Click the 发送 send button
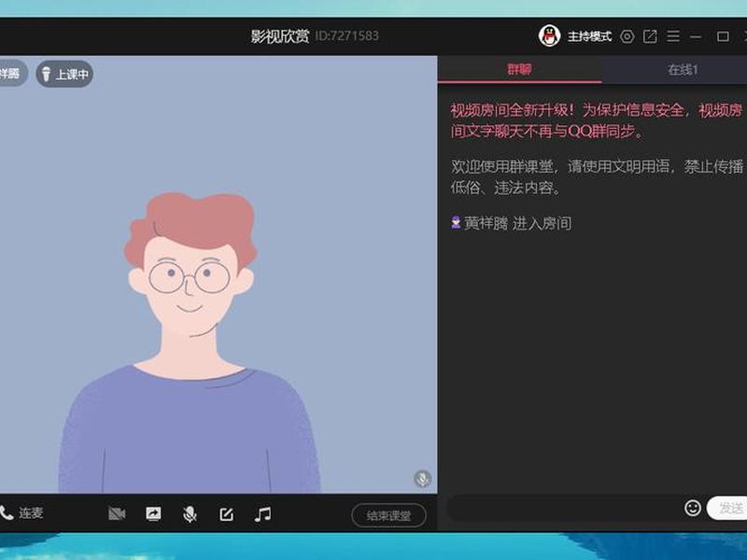747x560 pixels. click(x=727, y=508)
